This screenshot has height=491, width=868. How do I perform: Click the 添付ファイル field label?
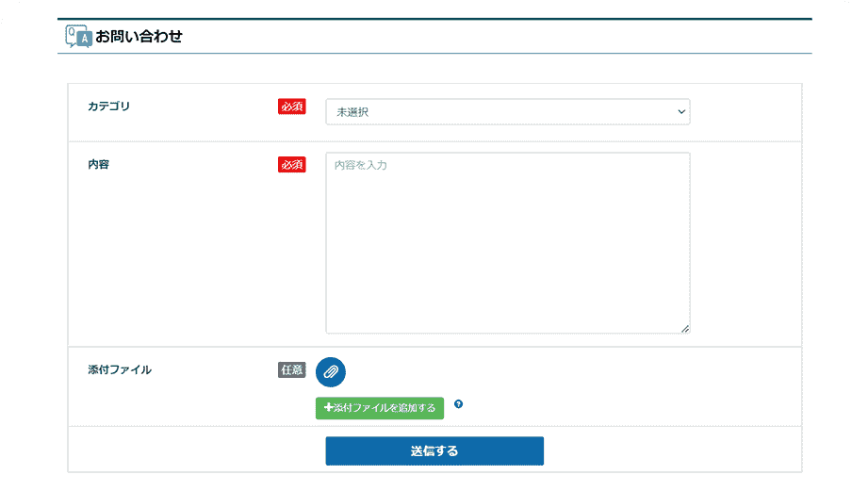click(x=119, y=370)
